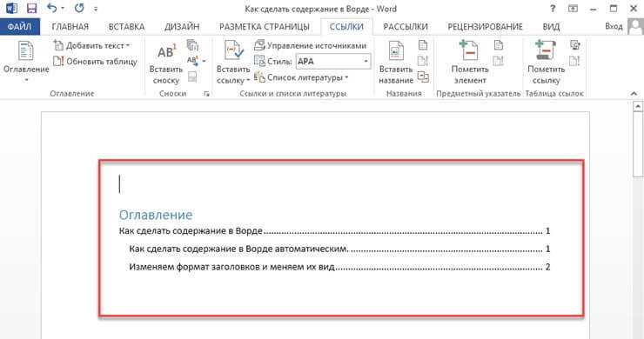Screen dimensions: 644x339
Task: Expand the Список литературы dropdown
Action: 301,77
